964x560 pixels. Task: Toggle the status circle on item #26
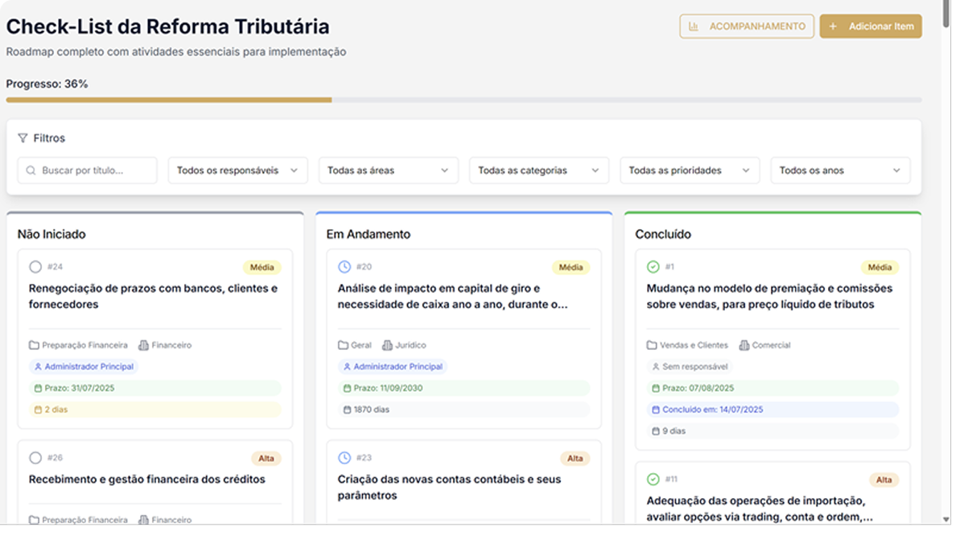[35, 458]
